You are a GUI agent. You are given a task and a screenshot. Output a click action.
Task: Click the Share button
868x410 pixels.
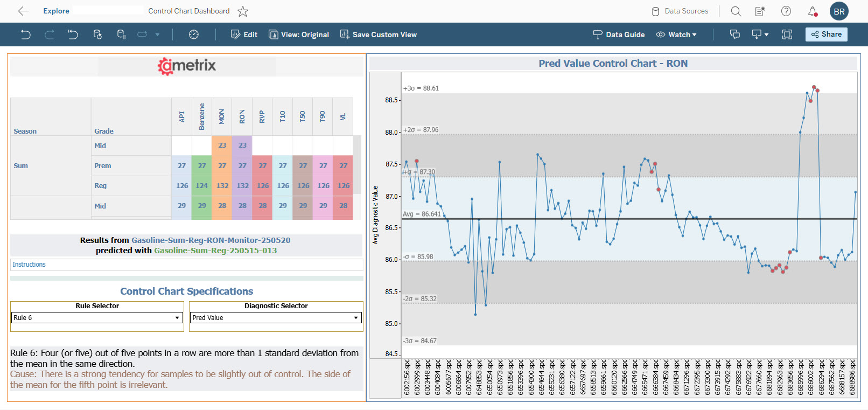tap(826, 34)
